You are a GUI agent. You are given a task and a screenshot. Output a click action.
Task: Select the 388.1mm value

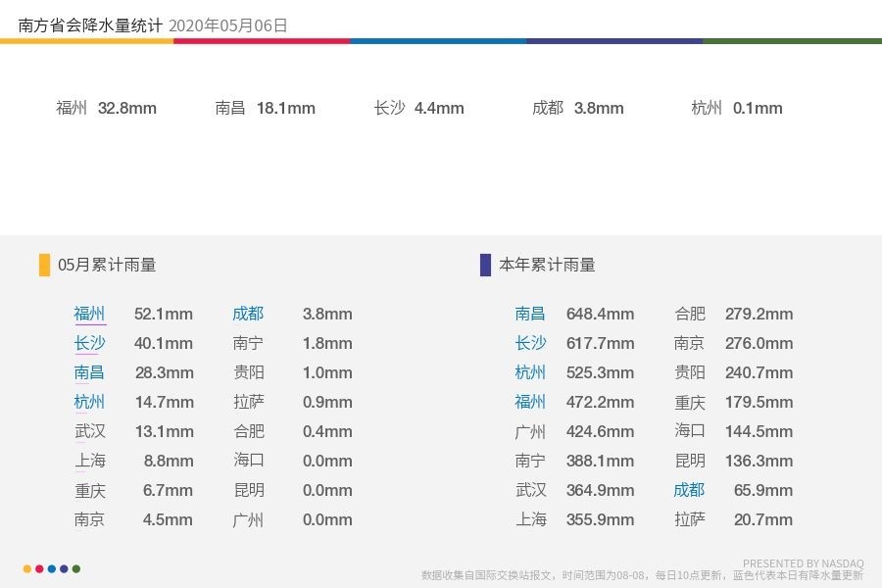(600, 461)
